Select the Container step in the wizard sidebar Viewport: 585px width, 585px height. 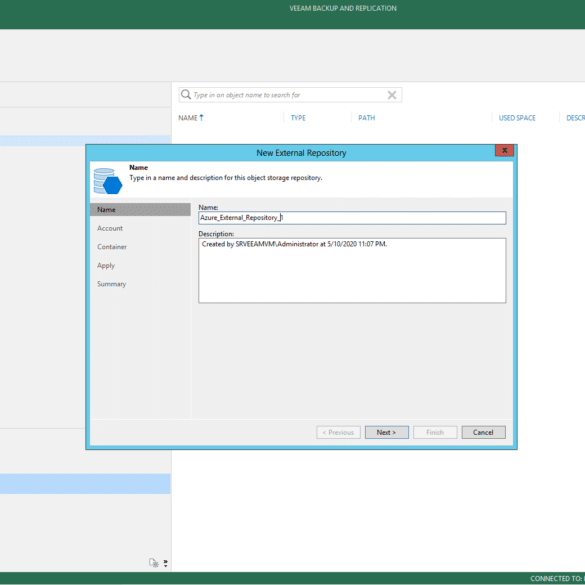coord(112,247)
